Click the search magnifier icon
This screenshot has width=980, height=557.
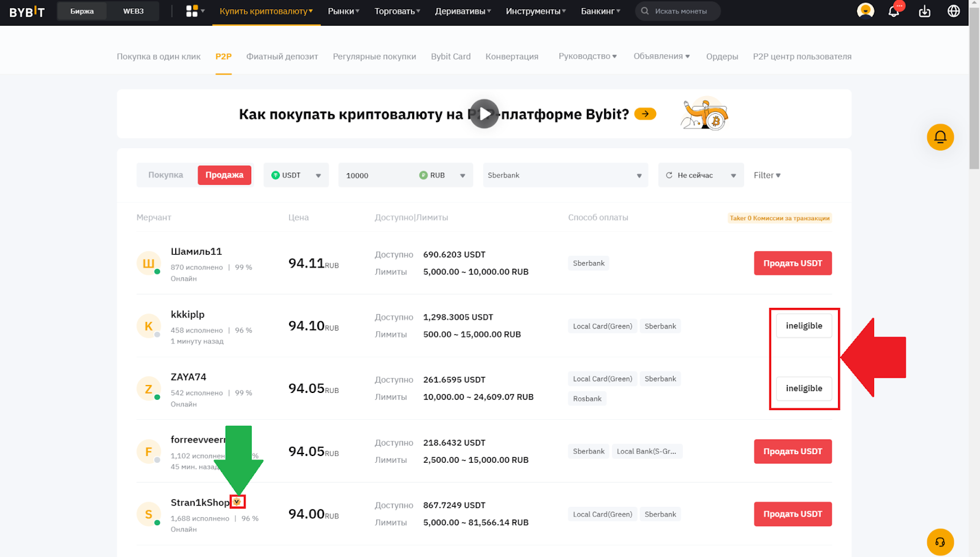click(x=645, y=11)
